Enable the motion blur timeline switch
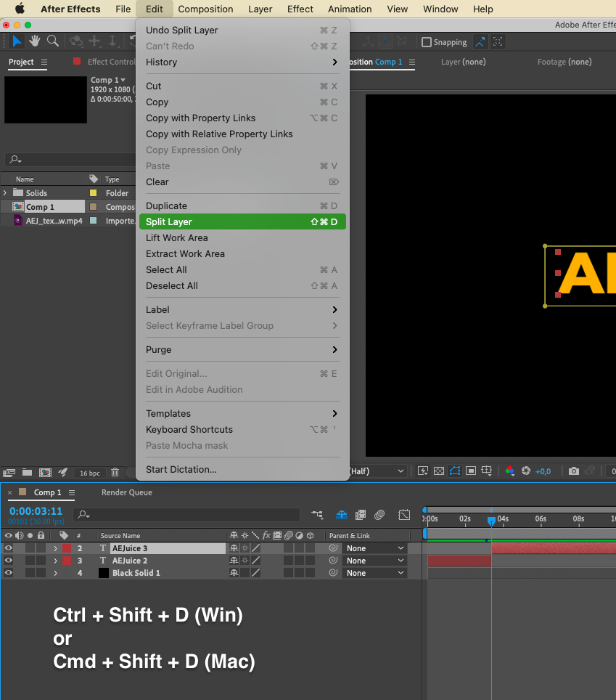616x700 pixels. pyautogui.click(x=379, y=515)
